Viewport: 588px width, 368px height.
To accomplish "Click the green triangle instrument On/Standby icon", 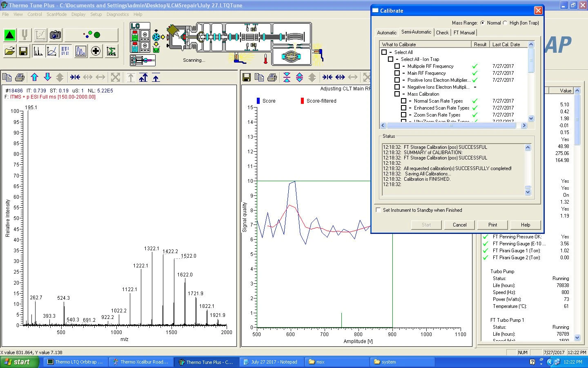I will pyautogui.click(x=10, y=35).
